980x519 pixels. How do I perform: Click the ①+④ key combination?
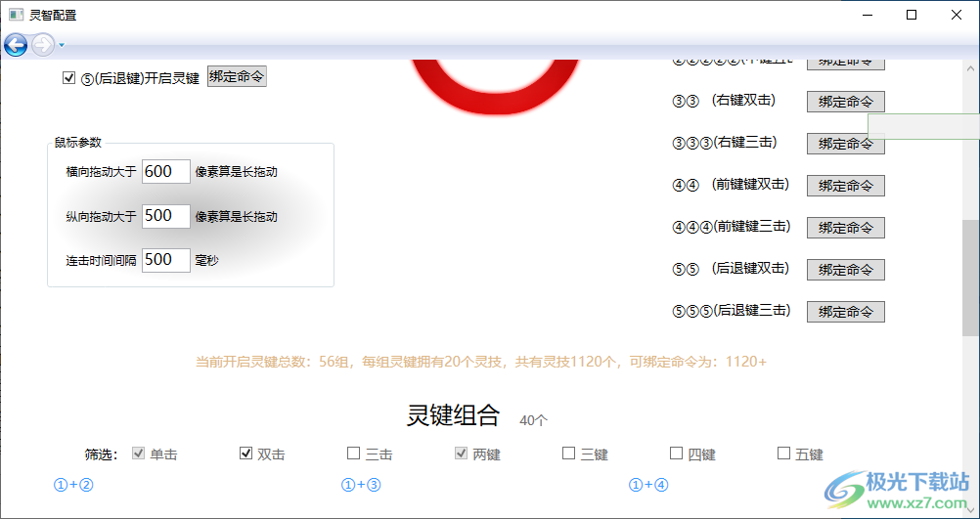(648, 485)
